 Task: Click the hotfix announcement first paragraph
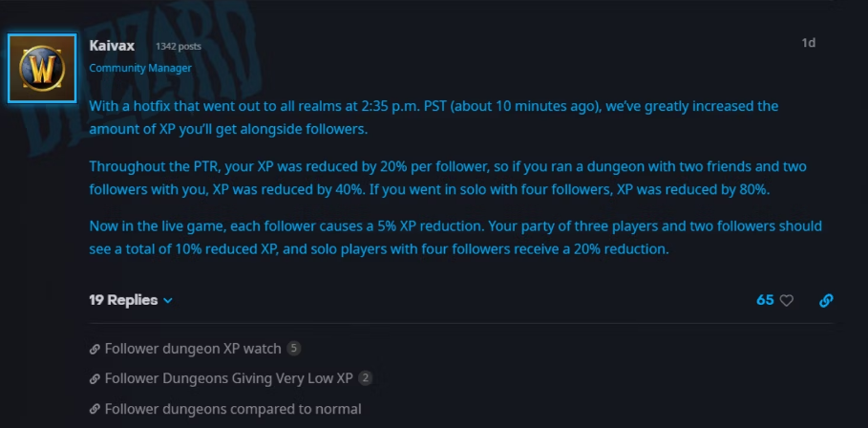tap(434, 118)
